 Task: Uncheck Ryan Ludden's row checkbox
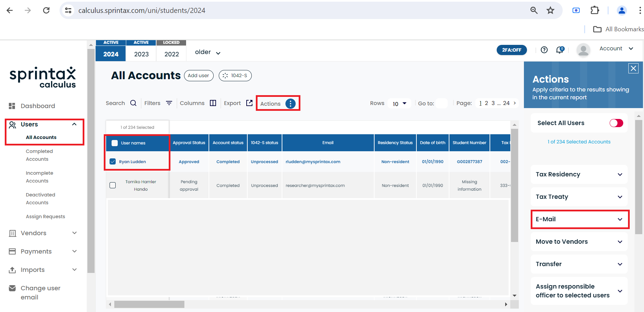coord(113,161)
